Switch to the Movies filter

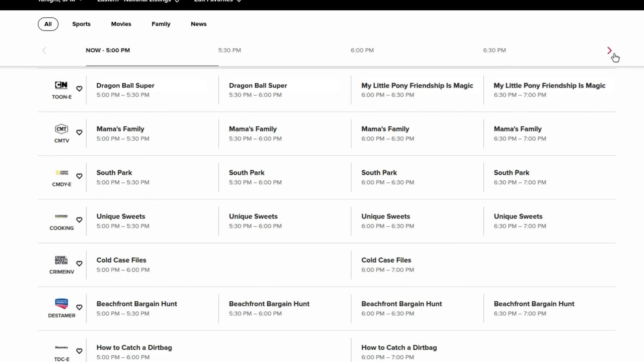click(121, 24)
